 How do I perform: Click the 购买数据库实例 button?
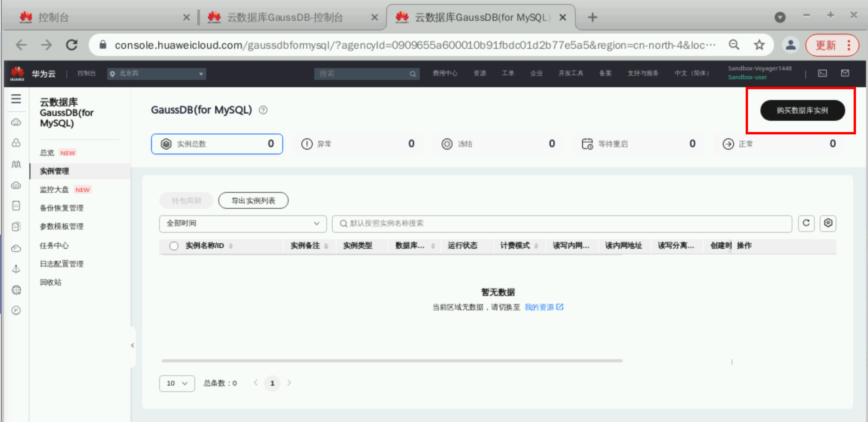click(x=802, y=110)
